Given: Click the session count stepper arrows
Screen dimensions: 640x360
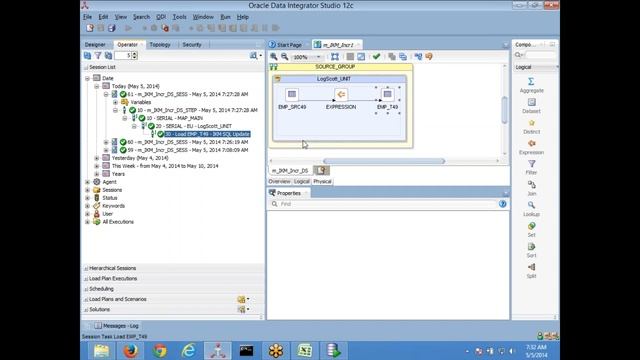Looking at the screenshot, I should pos(135,56).
